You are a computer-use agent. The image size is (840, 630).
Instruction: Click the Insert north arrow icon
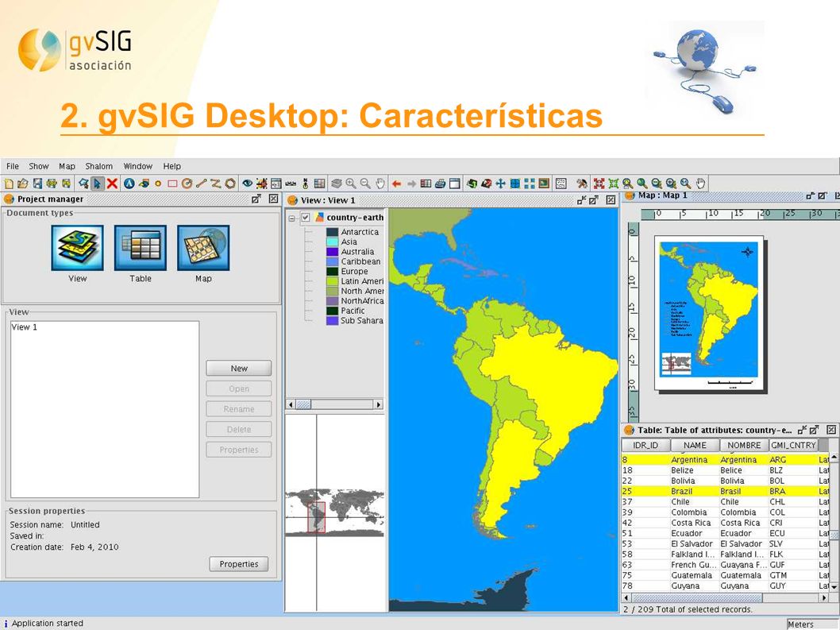click(x=306, y=184)
